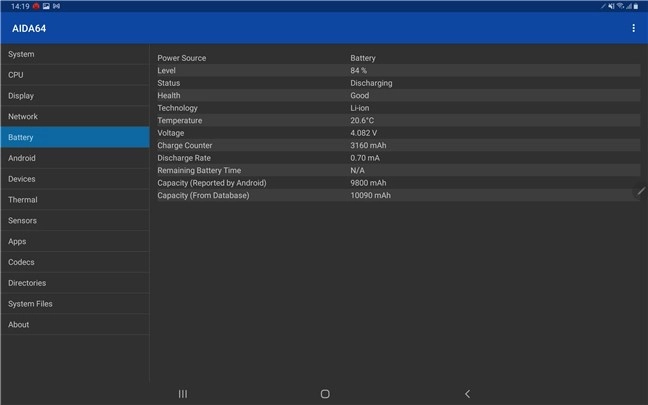This screenshot has height=405, width=648.
Task: Select the 10090 mAh database capacity value
Action: pos(370,195)
